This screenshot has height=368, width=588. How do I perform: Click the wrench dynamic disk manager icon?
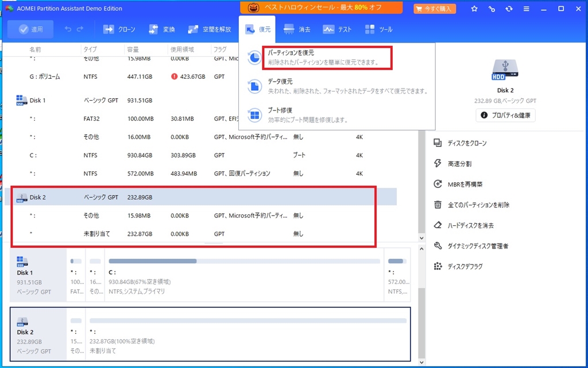click(x=438, y=246)
